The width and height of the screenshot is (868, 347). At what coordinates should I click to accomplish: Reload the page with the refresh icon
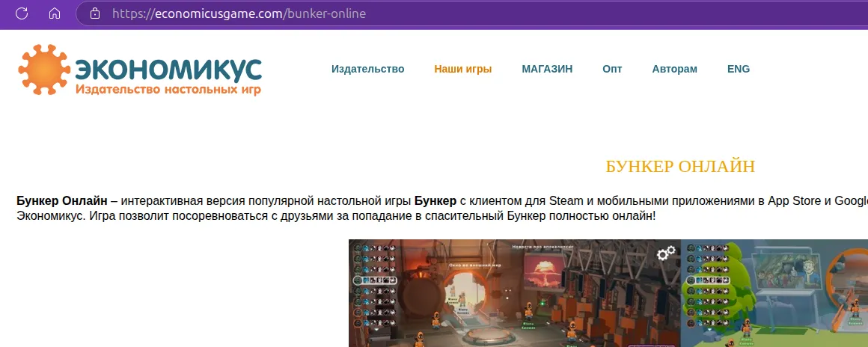pos(22,13)
